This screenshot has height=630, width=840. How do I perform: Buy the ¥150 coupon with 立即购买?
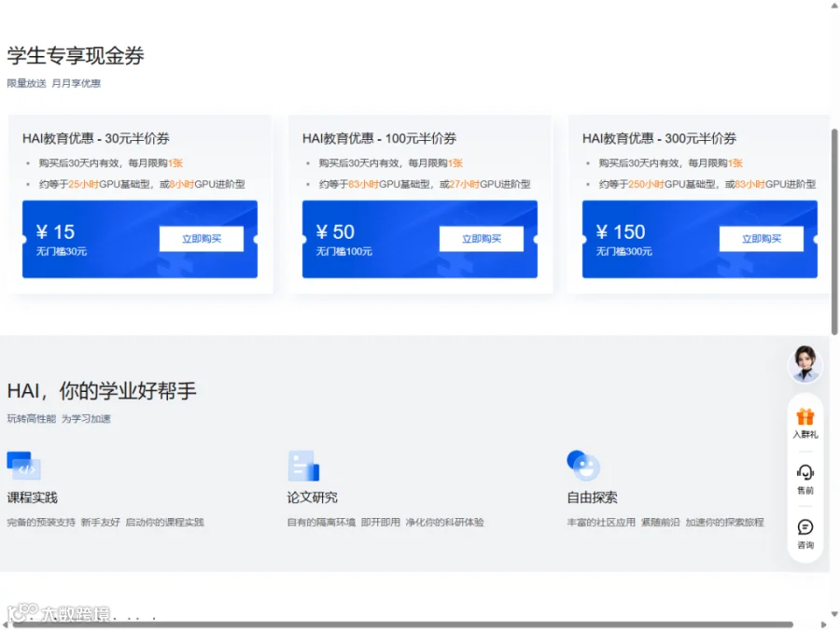[x=762, y=239]
